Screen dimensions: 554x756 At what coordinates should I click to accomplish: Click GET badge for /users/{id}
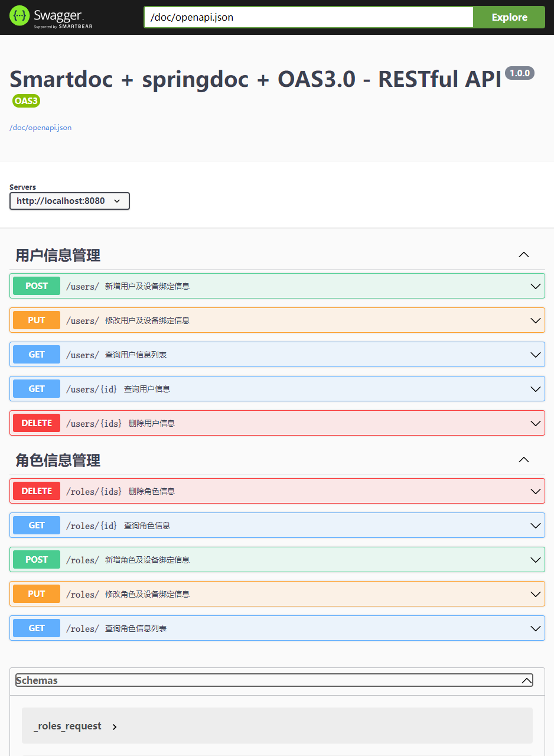(37, 389)
